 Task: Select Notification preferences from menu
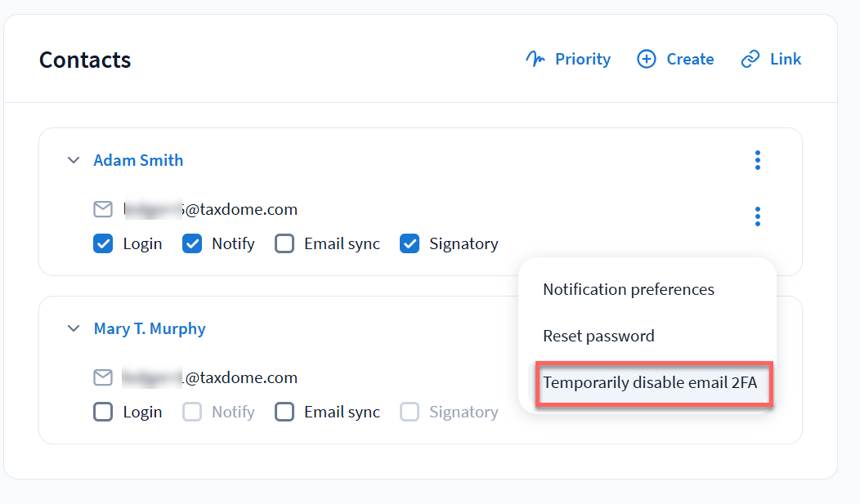[x=629, y=289]
